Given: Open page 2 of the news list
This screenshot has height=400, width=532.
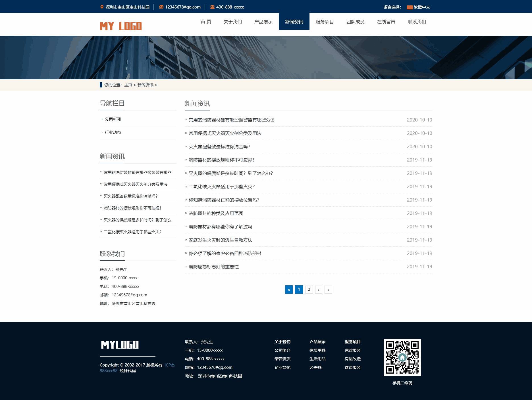Looking at the screenshot, I should [x=309, y=289].
